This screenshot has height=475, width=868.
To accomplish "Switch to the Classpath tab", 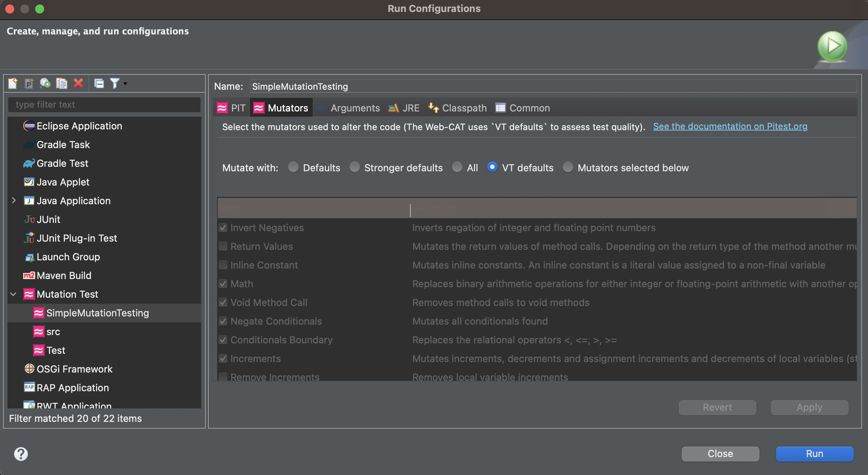I will [457, 108].
